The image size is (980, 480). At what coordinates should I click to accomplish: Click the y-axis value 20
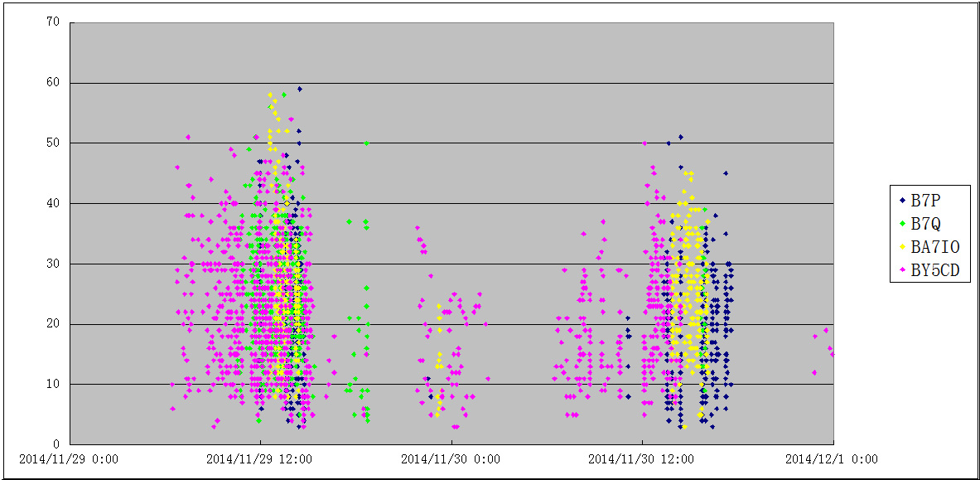click(53, 323)
